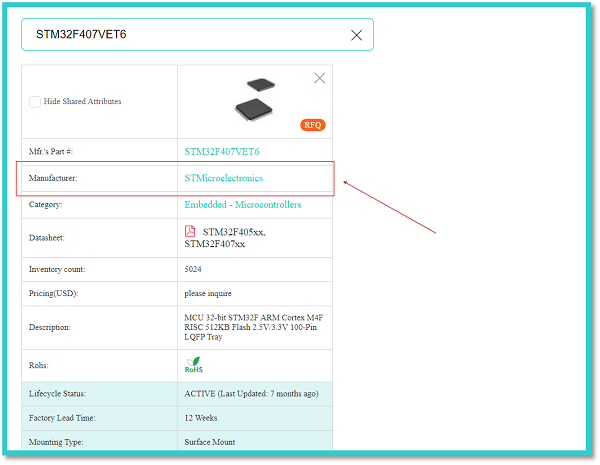The width and height of the screenshot is (600, 465).
Task: Focus the search field containing STM32F407VET6
Action: [x=180, y=35]
